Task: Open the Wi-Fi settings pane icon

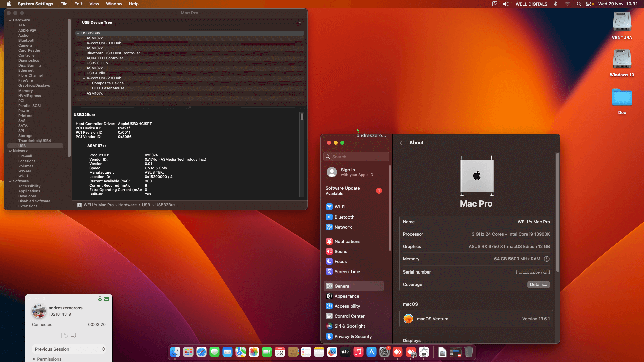Action: click(x=329, y=207)
